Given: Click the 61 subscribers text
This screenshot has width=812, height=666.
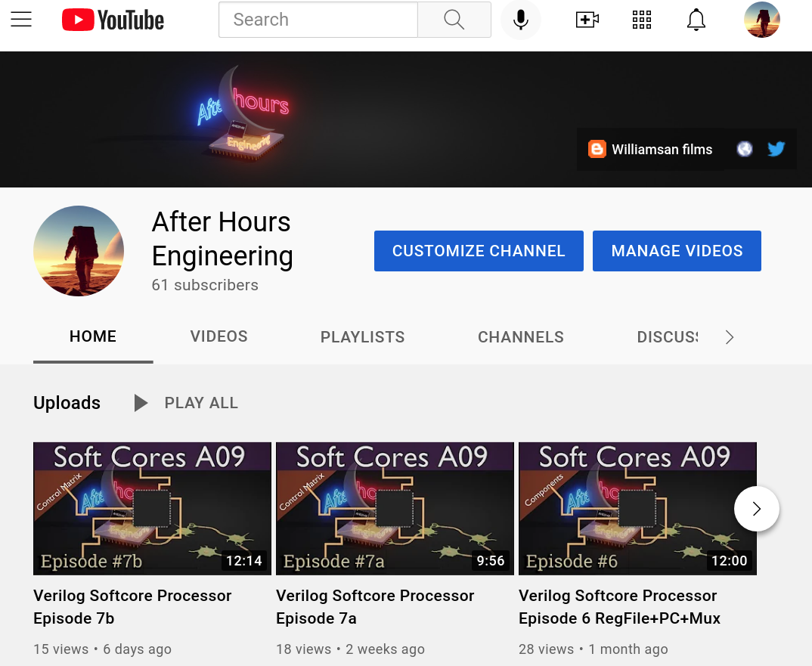Looking at the screenshot, I should tap(205, 285).
